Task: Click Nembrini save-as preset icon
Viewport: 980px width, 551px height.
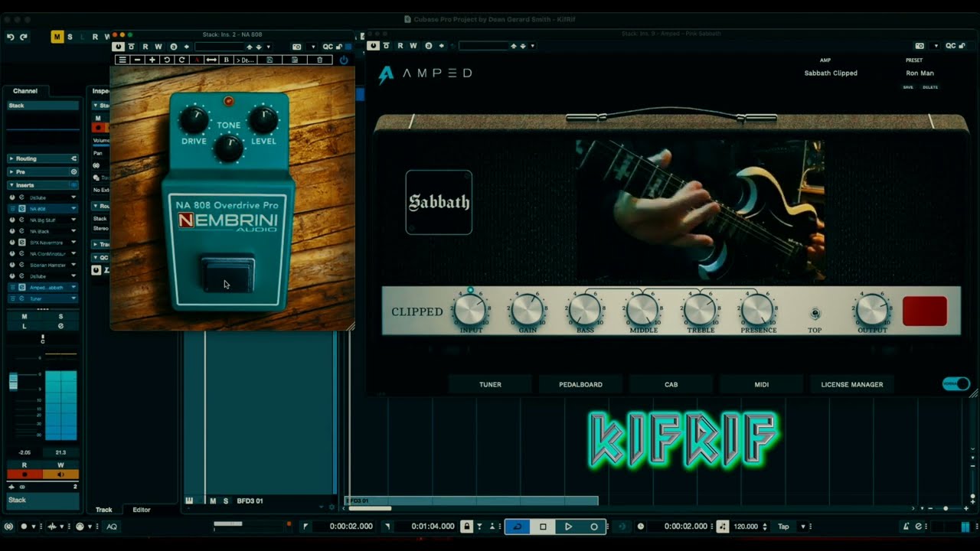Action: point(294,60)
